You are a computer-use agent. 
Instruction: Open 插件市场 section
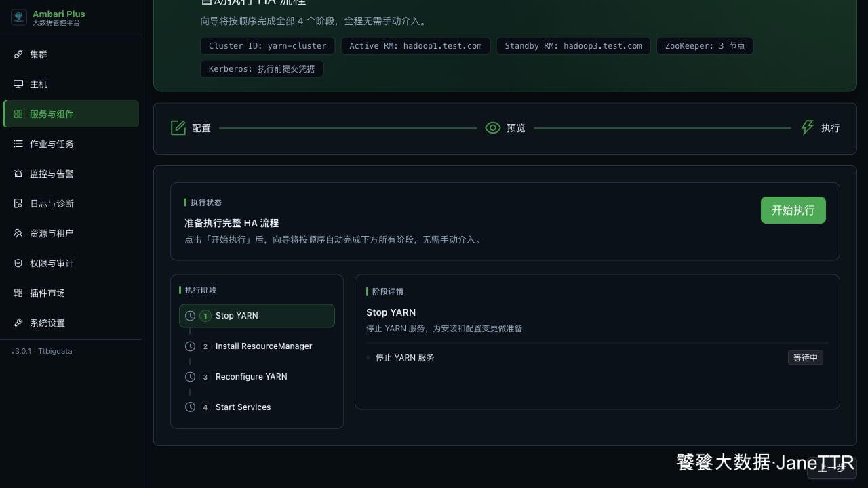coord(71,293)
